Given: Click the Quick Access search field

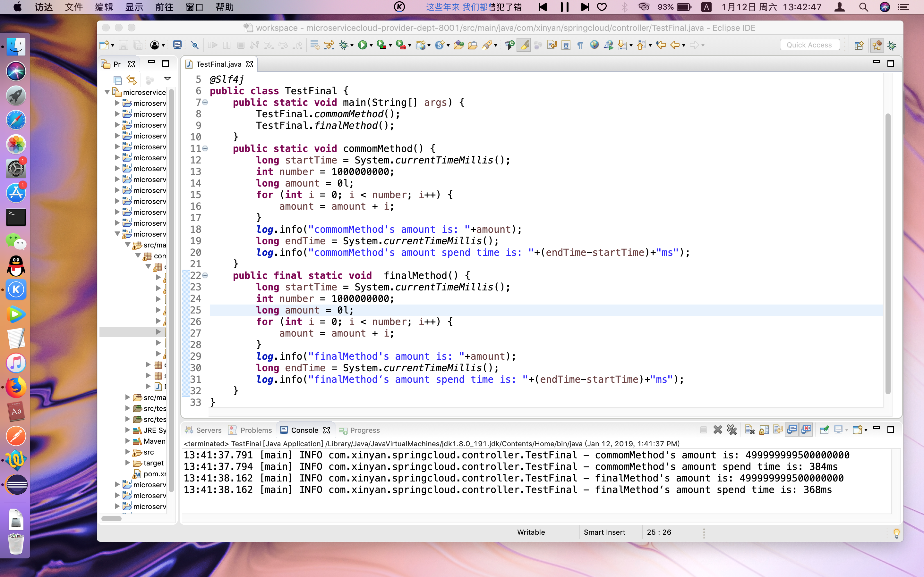Looking at the screenshot, I should [x=809, y=45].
